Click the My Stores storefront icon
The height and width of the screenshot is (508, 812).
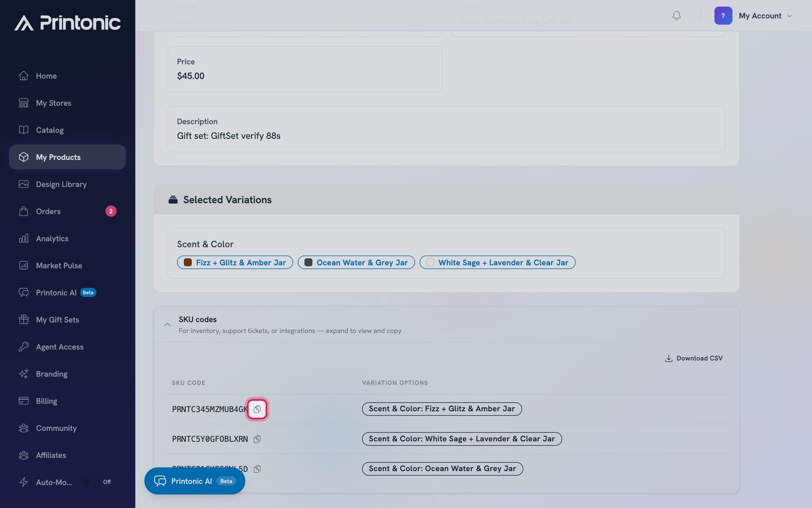(x=24, y=103)
